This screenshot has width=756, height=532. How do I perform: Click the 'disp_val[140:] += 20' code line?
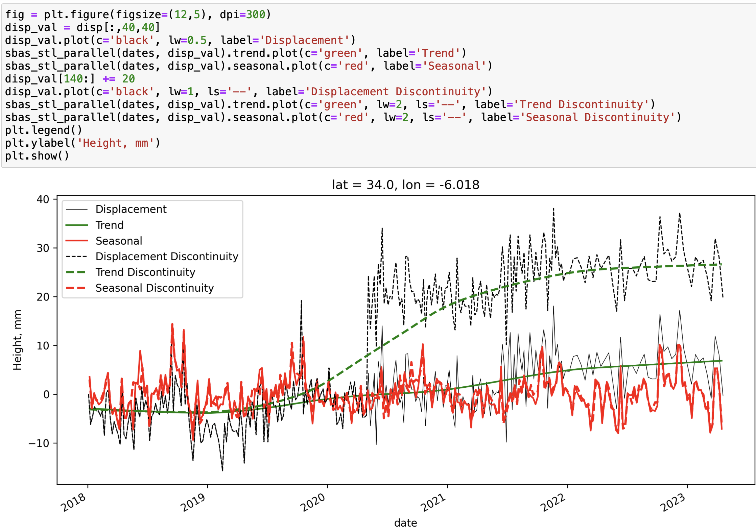coord(70,79)
